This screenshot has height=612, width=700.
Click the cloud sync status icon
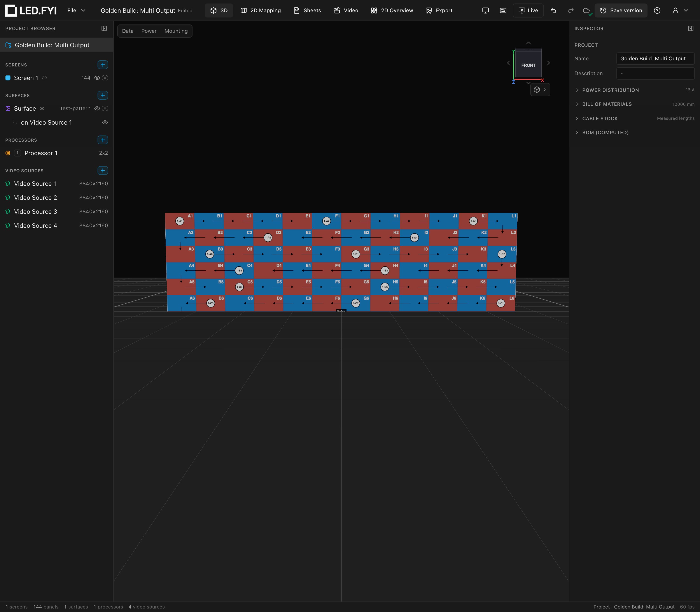pyautogui.click(x=587, y=10)
